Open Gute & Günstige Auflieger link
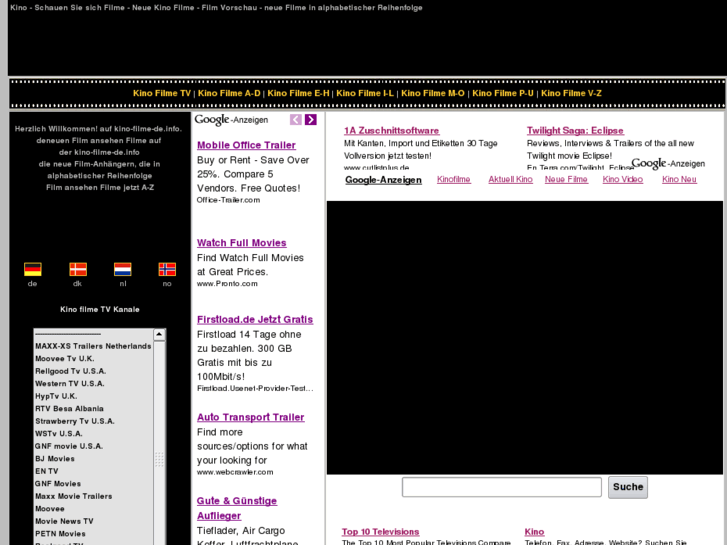 237,508
